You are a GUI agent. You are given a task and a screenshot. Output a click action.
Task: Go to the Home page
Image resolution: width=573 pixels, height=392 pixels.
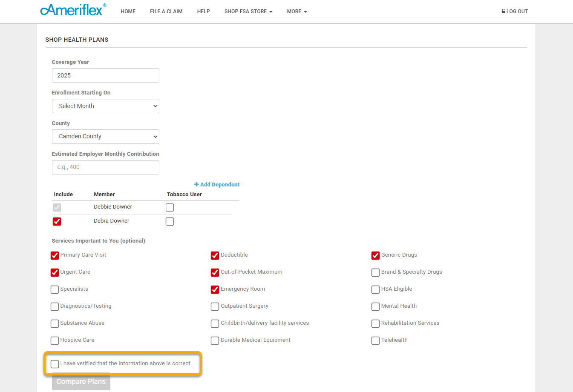click(x=128, y=11)
